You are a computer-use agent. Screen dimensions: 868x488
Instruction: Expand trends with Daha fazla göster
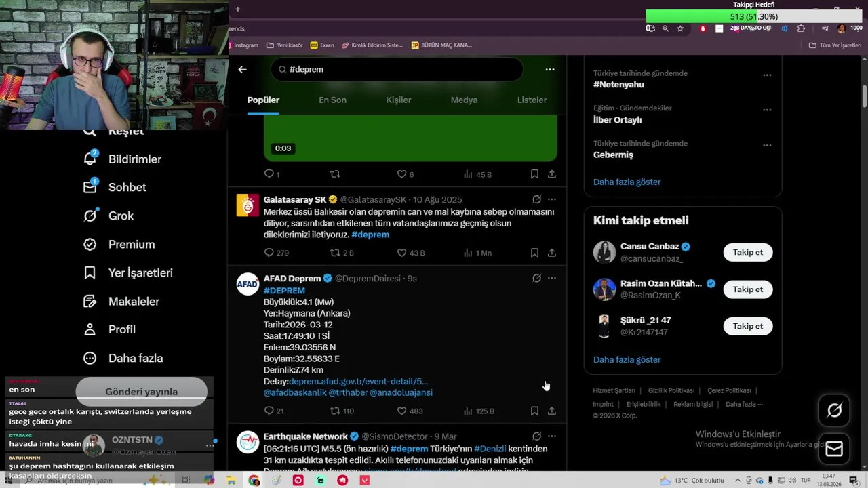click(x=627, y=182)
